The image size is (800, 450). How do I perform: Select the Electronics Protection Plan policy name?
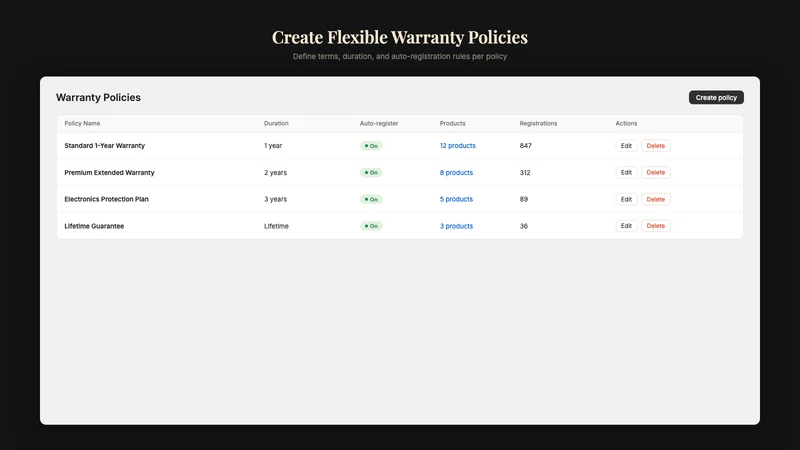pos(106,199)
